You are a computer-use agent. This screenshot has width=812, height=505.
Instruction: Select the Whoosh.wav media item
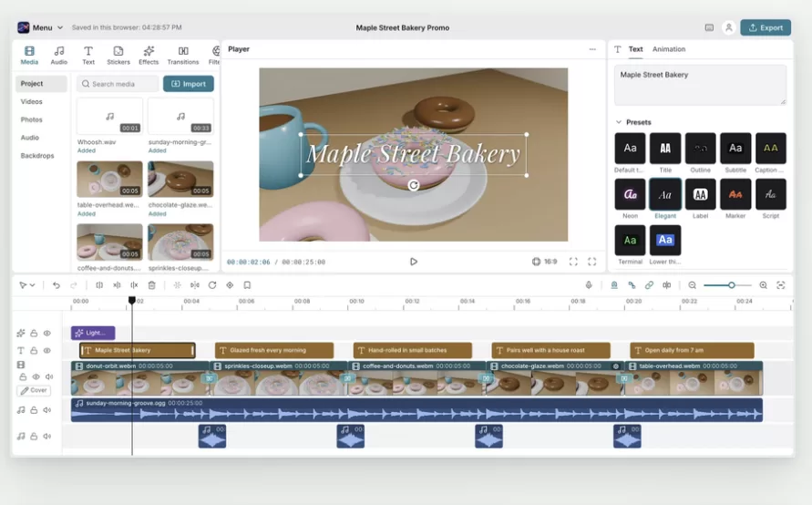(x=109, y=117)
